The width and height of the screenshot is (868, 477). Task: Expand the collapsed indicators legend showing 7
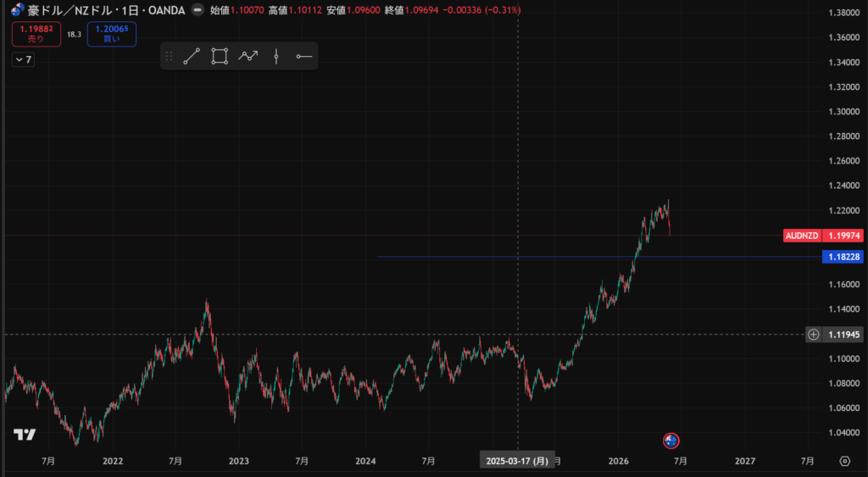[x=23, y=59]
